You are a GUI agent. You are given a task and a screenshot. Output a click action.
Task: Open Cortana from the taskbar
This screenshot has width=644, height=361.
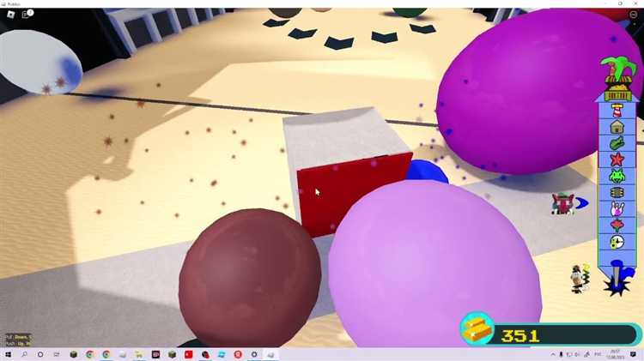(40, 354)
